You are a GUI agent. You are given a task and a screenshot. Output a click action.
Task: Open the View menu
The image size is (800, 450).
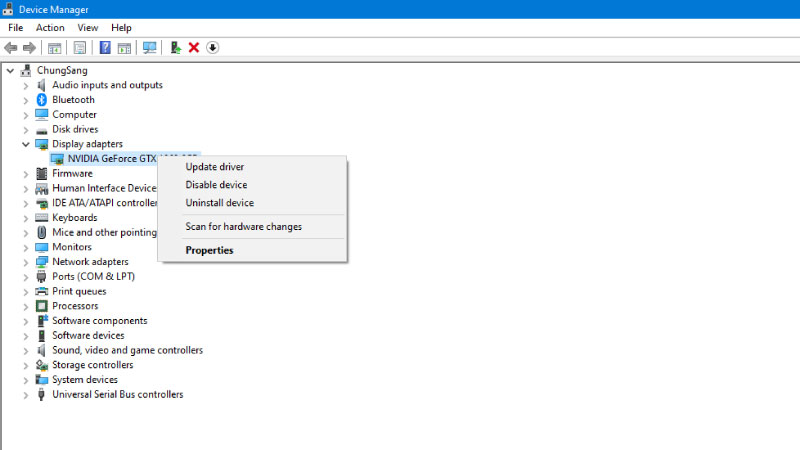click(88, 28)
